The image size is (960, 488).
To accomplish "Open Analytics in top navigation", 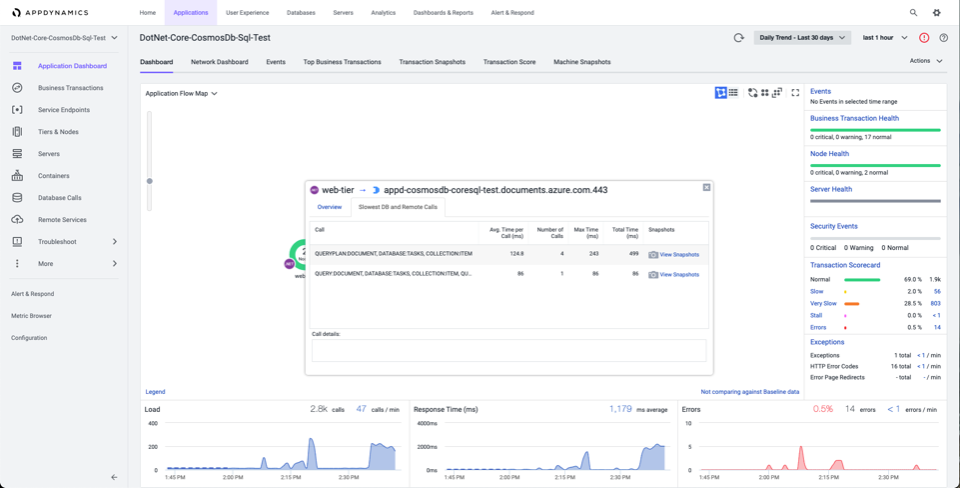I will 383,12.
